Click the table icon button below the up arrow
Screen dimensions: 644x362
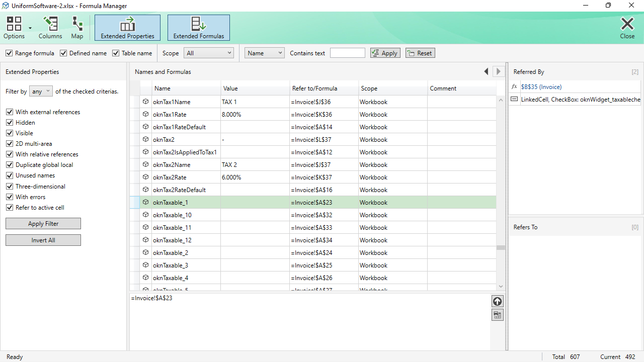point(497,315)
